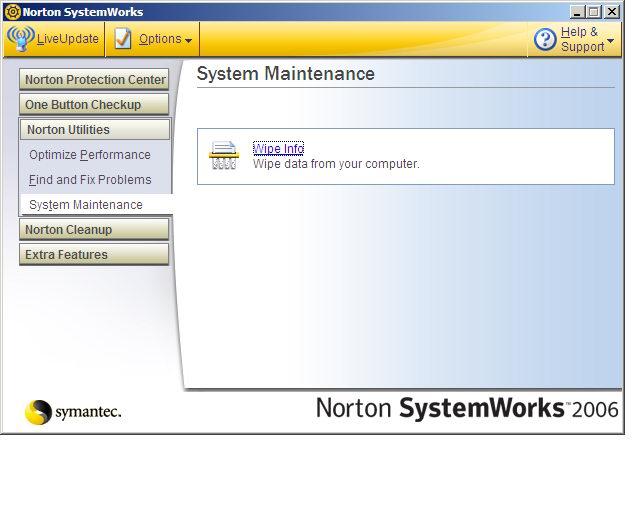The image size is (640, 512).
Task: Click the Norton SystemWorks title bar icon
Action: click(x=13, y=11)
